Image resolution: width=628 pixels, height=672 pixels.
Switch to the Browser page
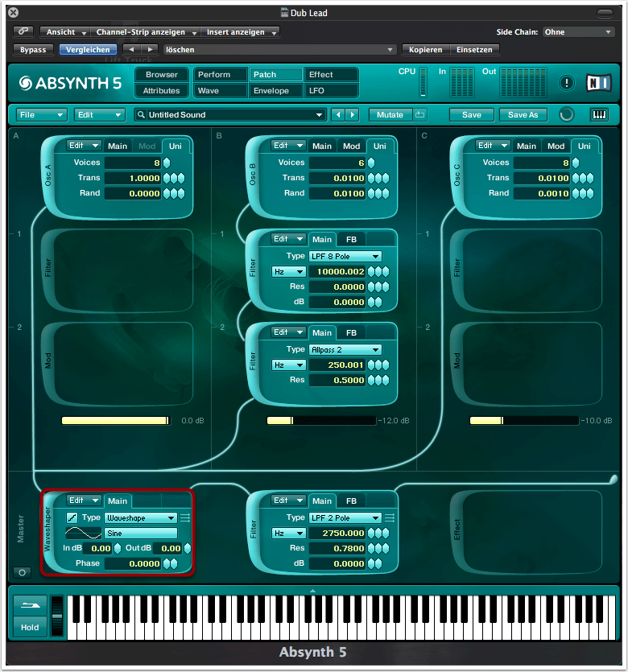162,75
